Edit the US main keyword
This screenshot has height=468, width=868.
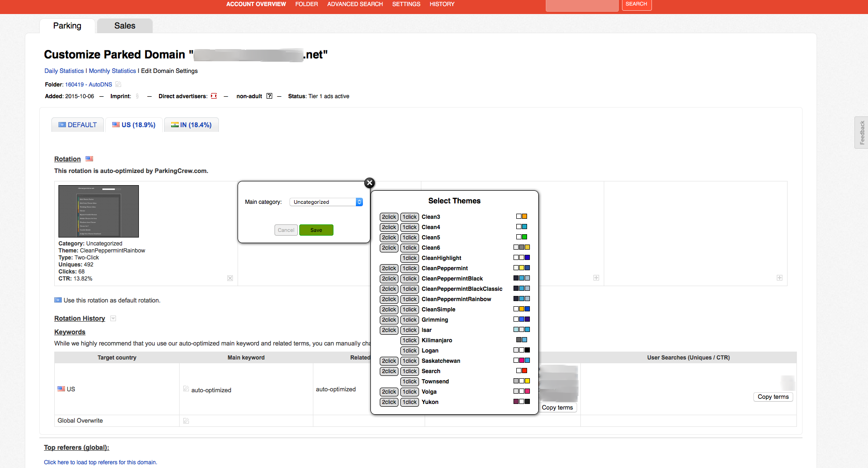186,389
